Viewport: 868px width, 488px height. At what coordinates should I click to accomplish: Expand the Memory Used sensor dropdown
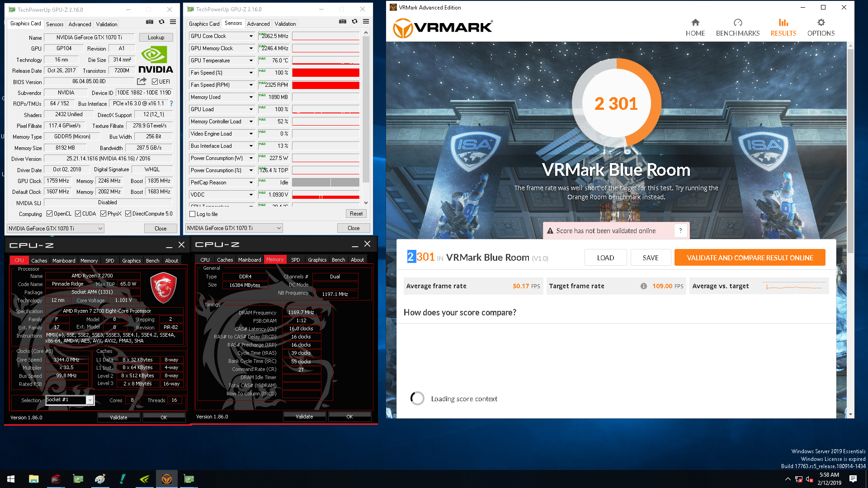[x=251, y=97]
